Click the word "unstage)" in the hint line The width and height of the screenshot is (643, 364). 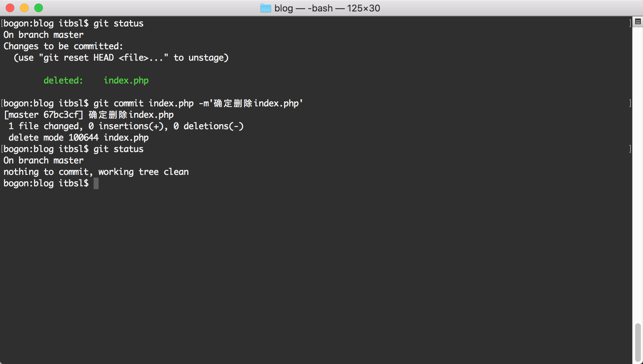(208, 58)
